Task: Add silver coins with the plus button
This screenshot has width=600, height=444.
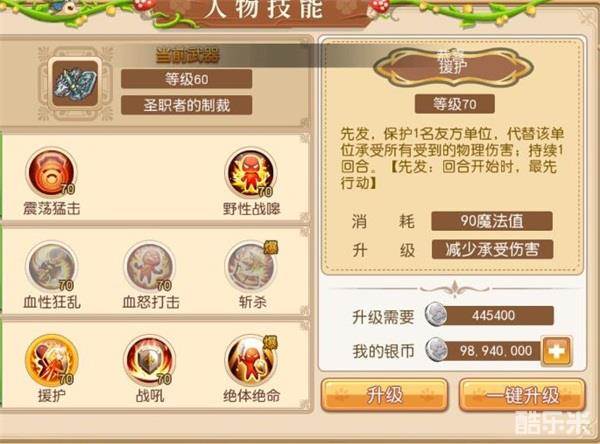Action: 557,351
